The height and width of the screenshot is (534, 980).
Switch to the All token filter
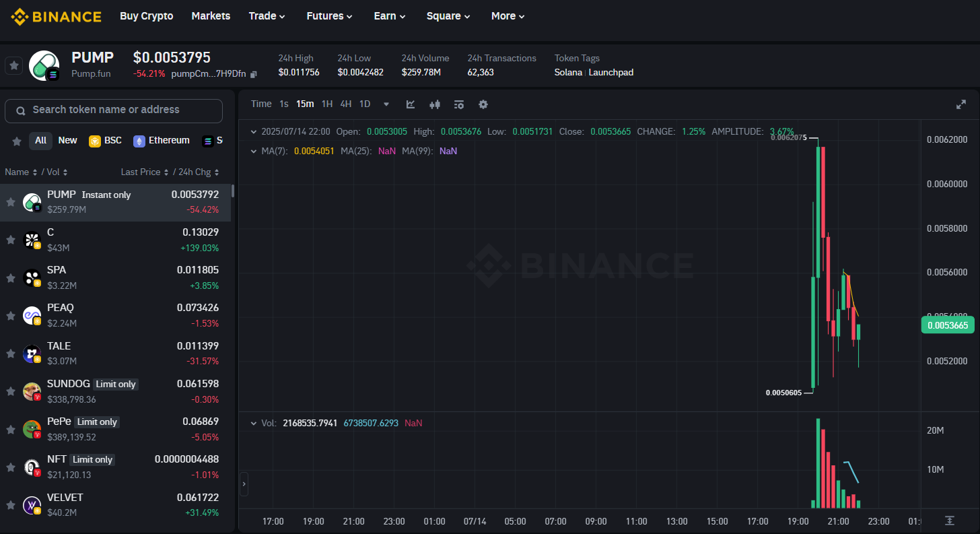coord(40,141)
